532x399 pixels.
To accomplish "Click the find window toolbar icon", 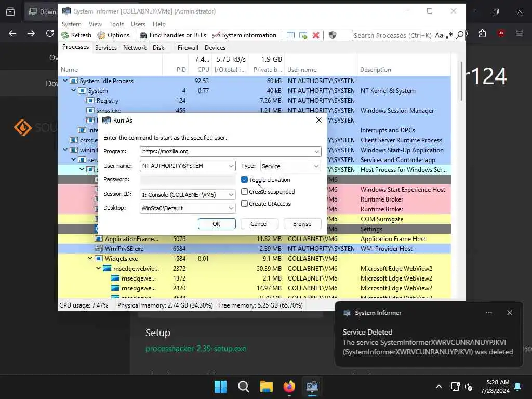I will [290, 35].
